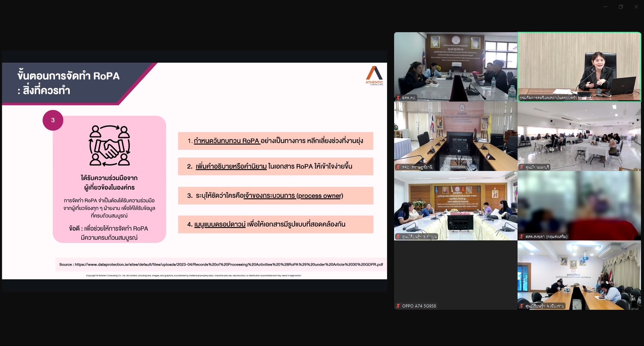Screen dimensions: 644x346
Task: Click the handshake collaboration graphic on slide
Action: coord(110,146)
